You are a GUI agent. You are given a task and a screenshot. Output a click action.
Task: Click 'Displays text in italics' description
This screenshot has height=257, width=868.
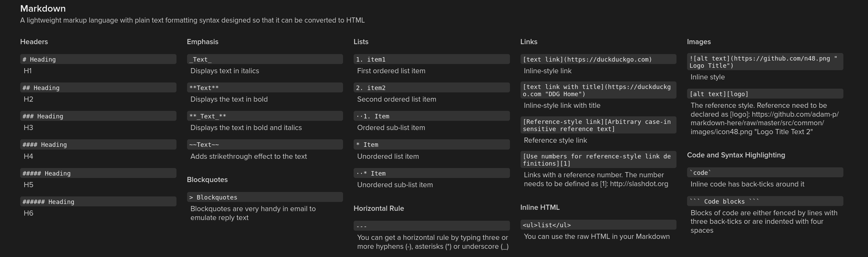225,71
